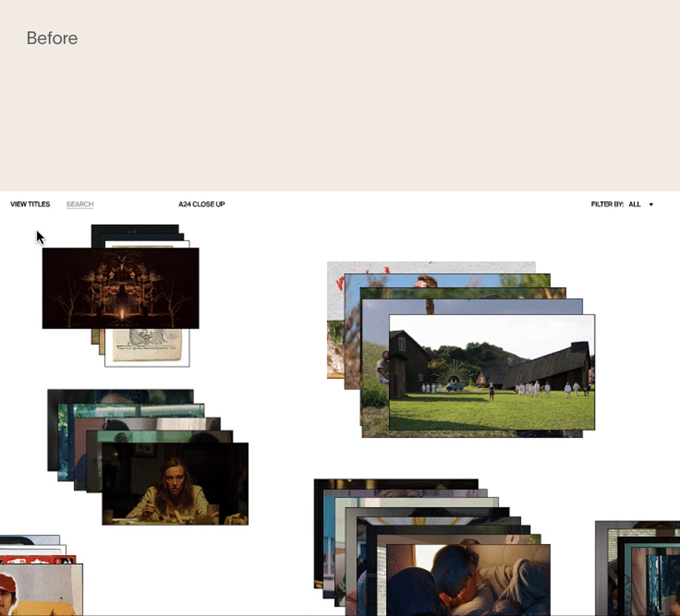
Task: Click the SEARCH field
Action: (80, 204)
